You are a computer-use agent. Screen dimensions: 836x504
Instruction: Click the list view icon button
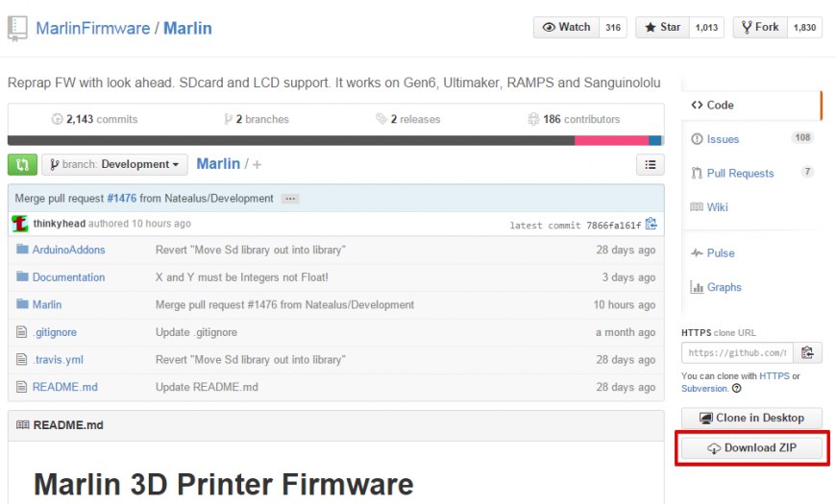[x=650, y=164]
